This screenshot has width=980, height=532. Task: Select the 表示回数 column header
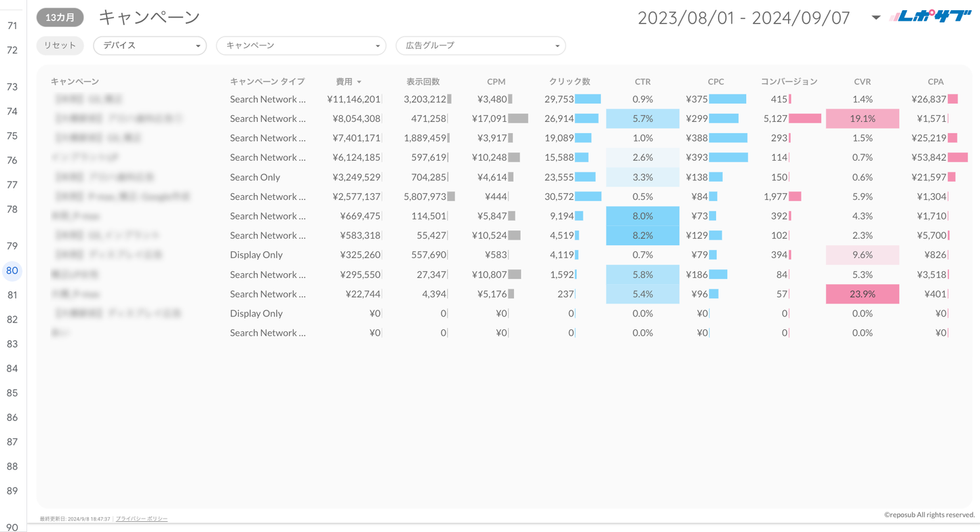pos(423,81)
